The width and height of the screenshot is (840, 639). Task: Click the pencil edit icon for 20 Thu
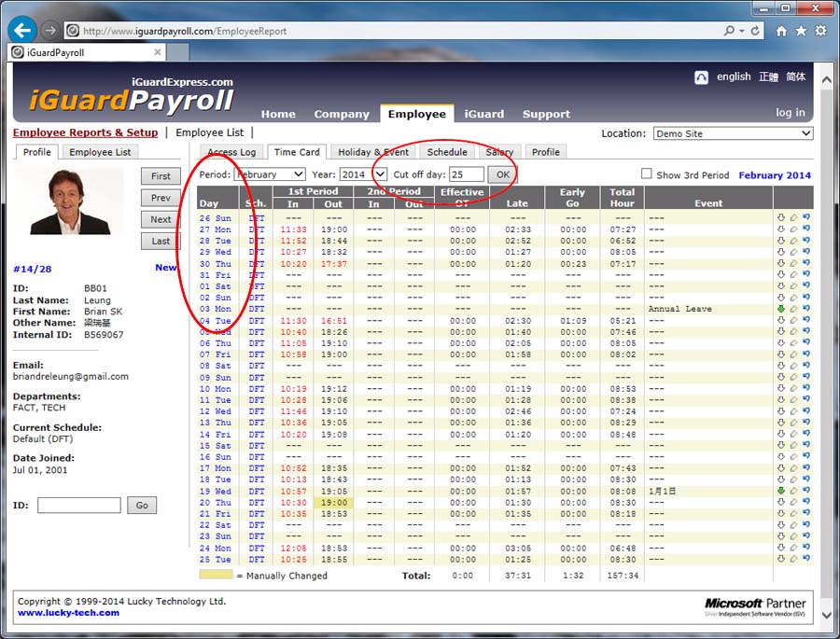click(x=793, y=503)
